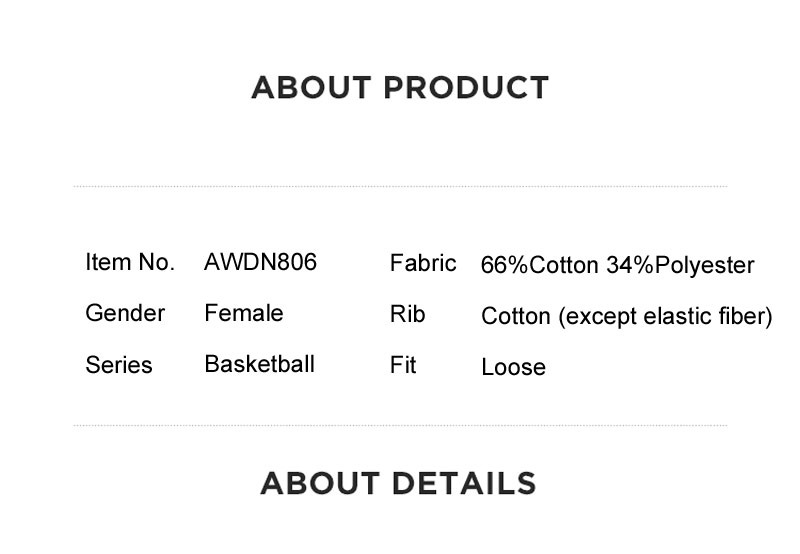The width and height of the screenshot is (800, 554).
Task: Click the word PRODUCT in heading
Action: point(466,87)
